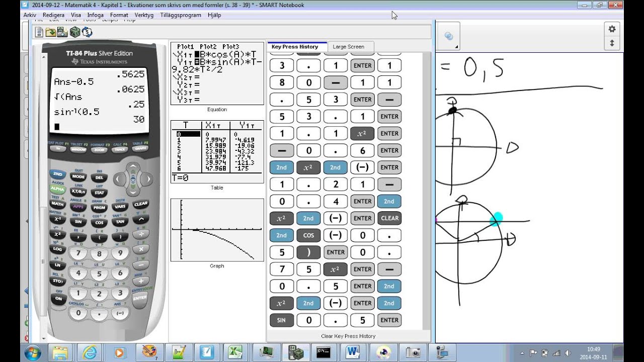Click the division key on the calculator

click(141, 234)
